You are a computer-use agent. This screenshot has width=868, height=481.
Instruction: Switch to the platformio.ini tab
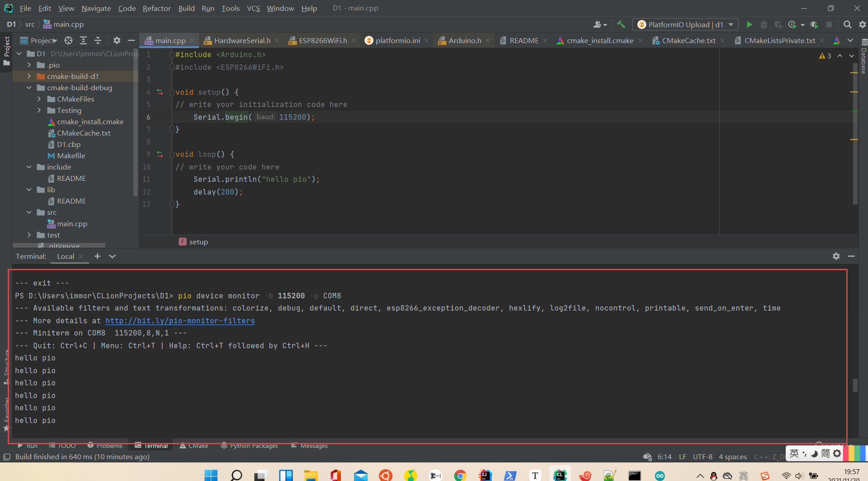tap(397, 40)
